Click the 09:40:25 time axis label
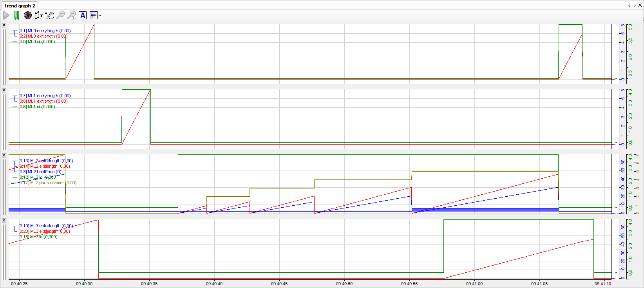 point(19,284)
